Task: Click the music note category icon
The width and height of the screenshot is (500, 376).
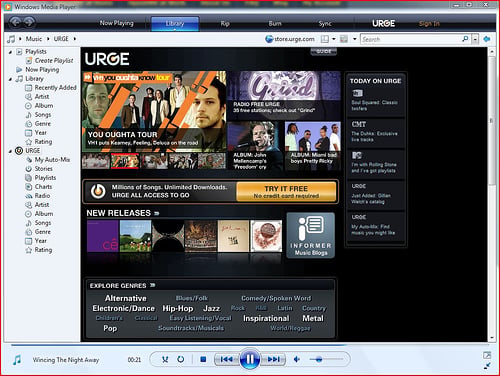Action: [11, 39]
